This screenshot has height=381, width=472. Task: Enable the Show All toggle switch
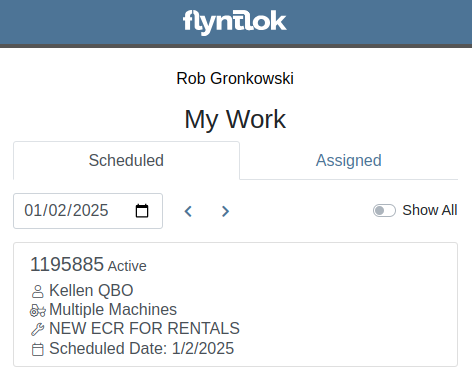tap(384, 211)
